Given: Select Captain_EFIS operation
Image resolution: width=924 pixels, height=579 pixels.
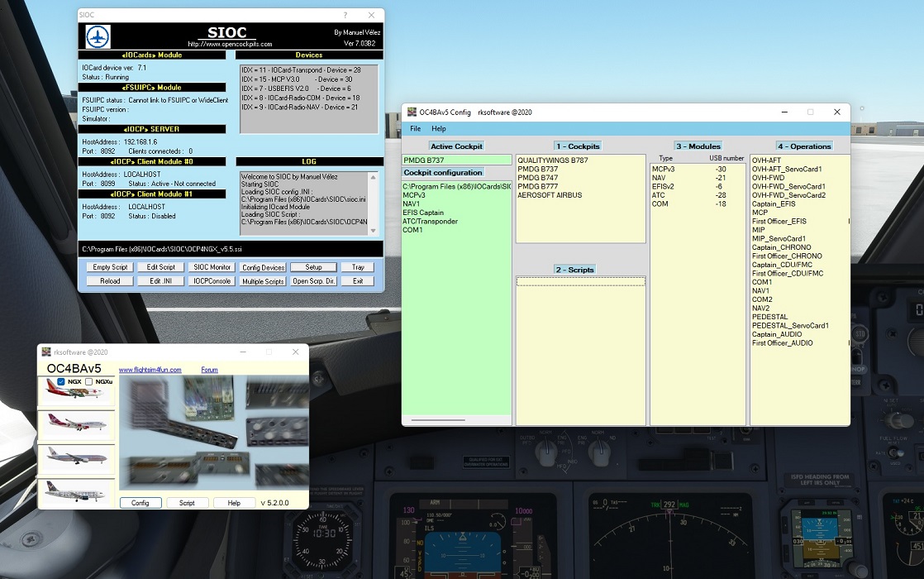Looking at the screenshot, I should click(x=773, y=204).
